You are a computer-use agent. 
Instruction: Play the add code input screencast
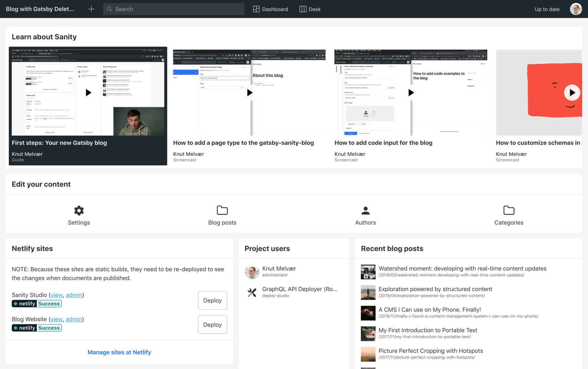point(411,92)
